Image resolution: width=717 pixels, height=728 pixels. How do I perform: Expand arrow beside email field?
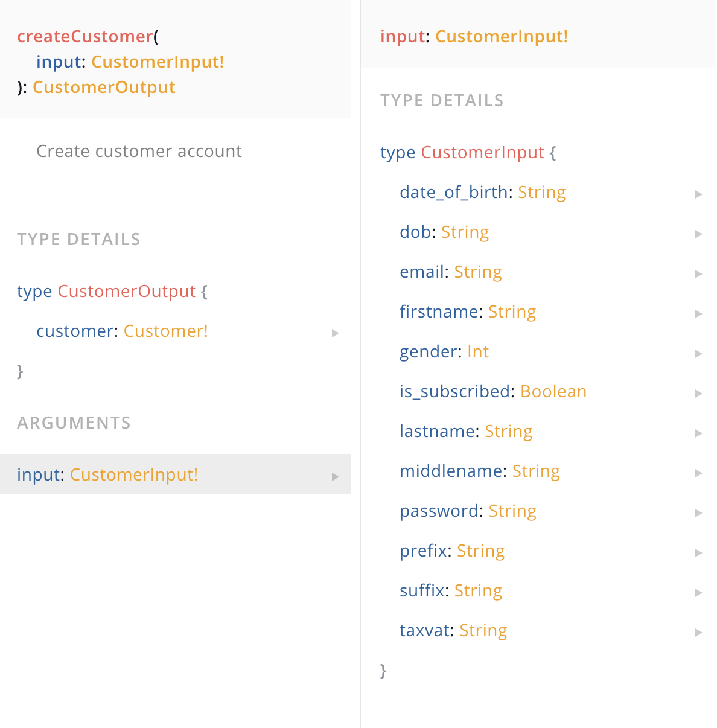pyautogui.click(x=698, y=274)
